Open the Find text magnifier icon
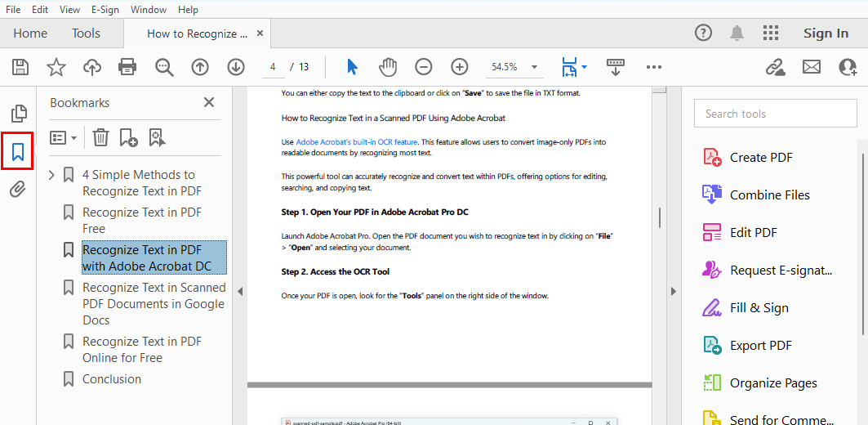868x425 pixels. coord(164,67)
